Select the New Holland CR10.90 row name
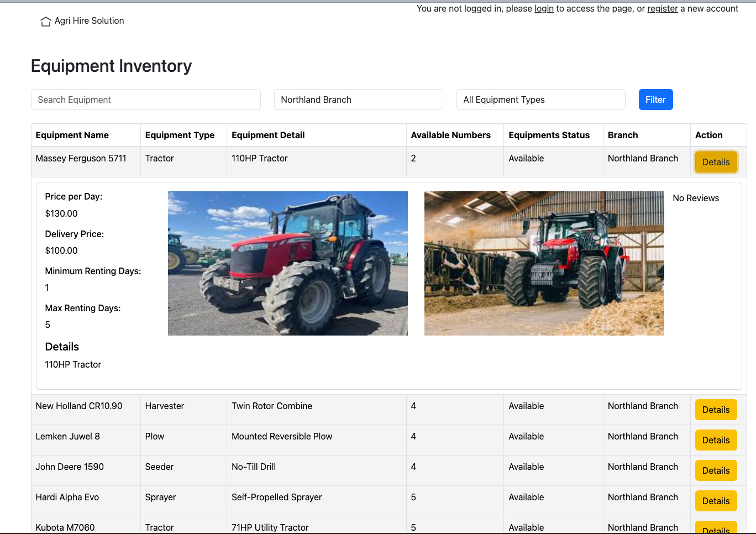 pyautogui.click(x=79, y=406)
